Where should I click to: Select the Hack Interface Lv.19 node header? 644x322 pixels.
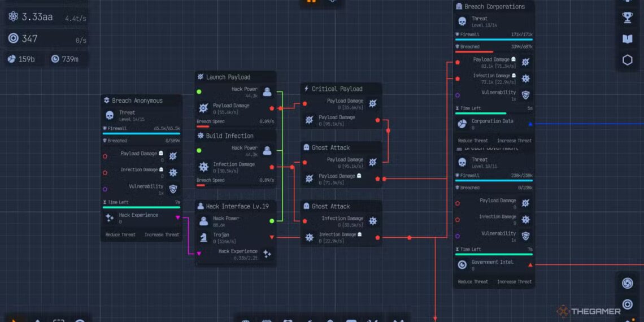coord(237,206)
